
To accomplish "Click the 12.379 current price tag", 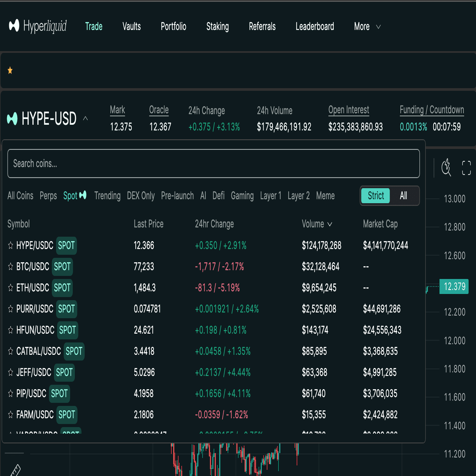I will tap(454, 286).
